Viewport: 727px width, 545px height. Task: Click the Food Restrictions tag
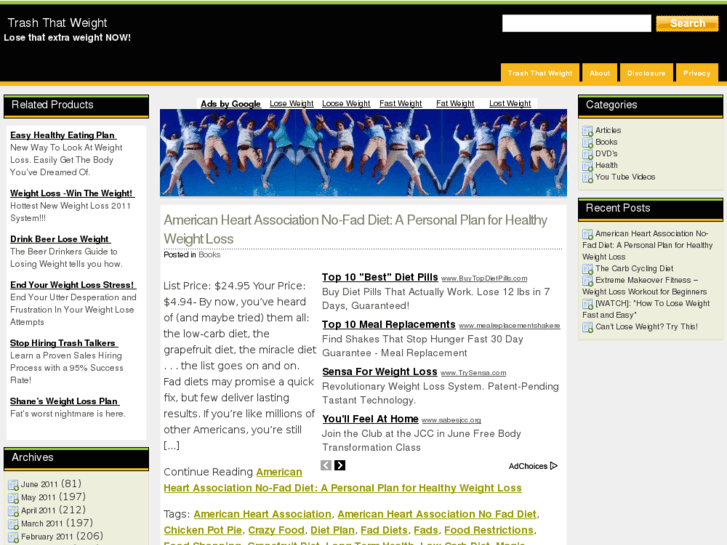click(489, 530)
